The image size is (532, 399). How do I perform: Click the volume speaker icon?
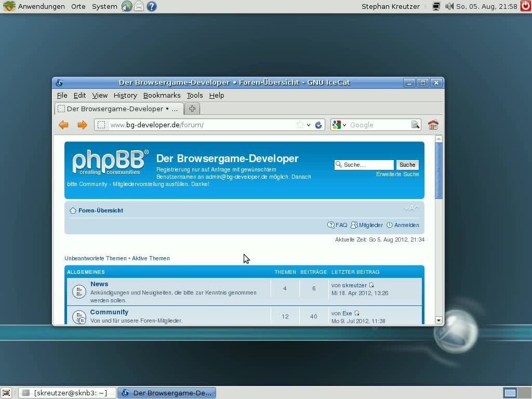click(x=449, y=6)
